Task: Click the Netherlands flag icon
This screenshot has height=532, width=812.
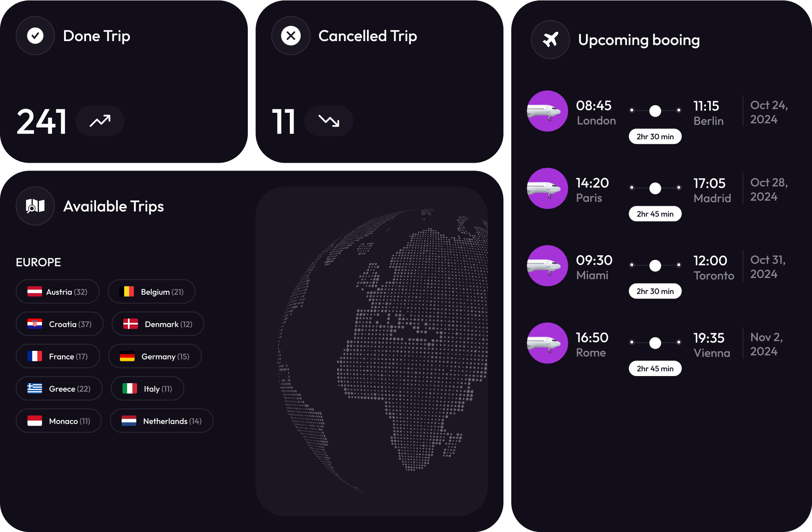Action: 129,420
